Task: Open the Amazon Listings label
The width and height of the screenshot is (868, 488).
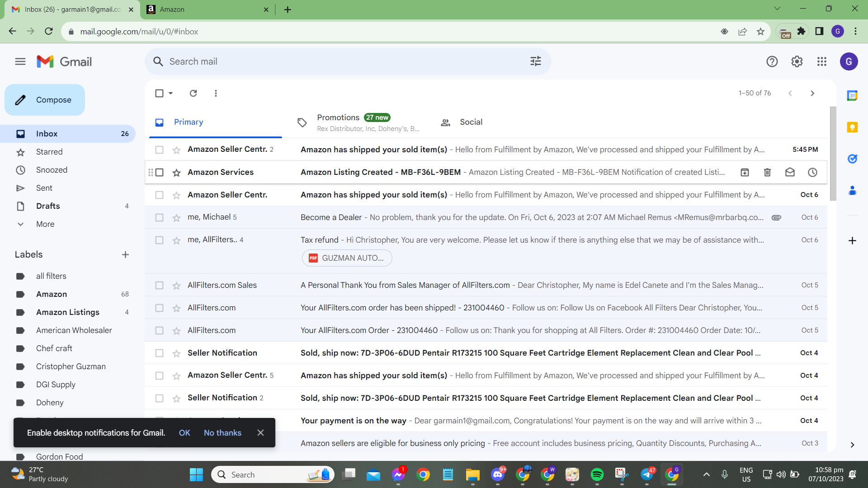Action: [67, 312]
